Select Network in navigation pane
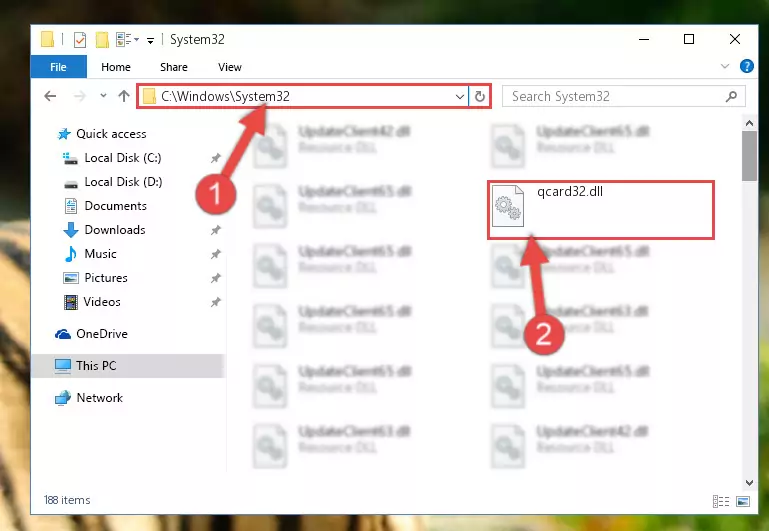769x531 pixels. point(100,398)
